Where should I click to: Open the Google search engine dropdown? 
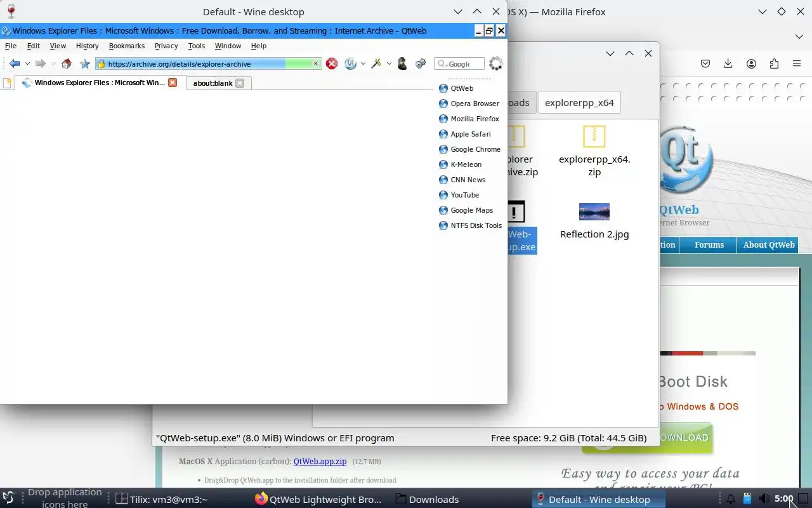(x=442, y=64)
